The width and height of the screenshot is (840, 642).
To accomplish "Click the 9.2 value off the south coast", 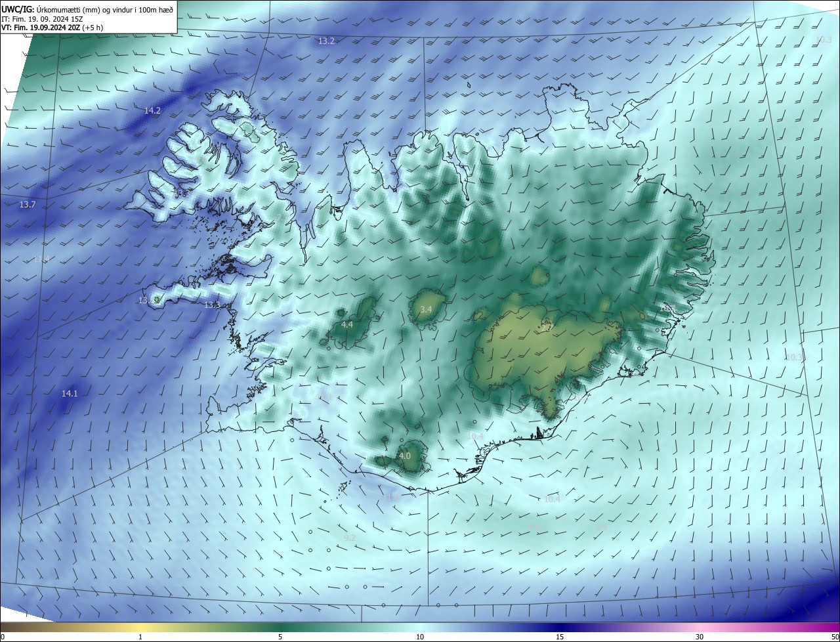I will tap(350, 538).
